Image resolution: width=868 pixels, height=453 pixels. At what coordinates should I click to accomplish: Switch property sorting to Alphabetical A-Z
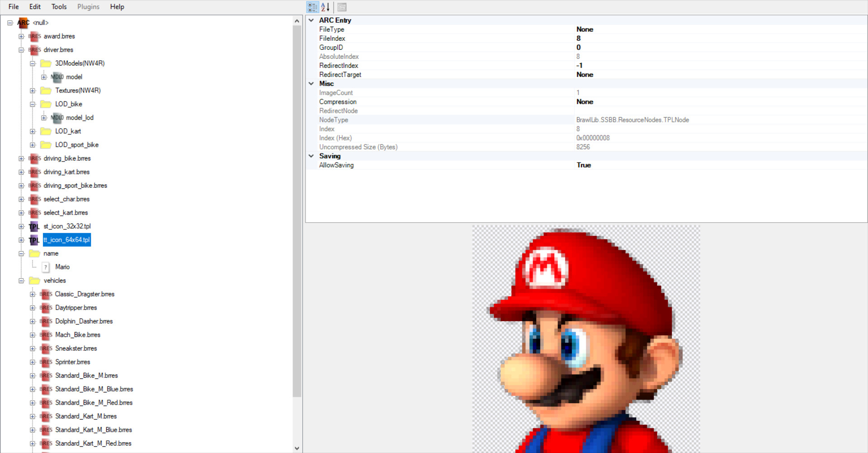[325, 7]
